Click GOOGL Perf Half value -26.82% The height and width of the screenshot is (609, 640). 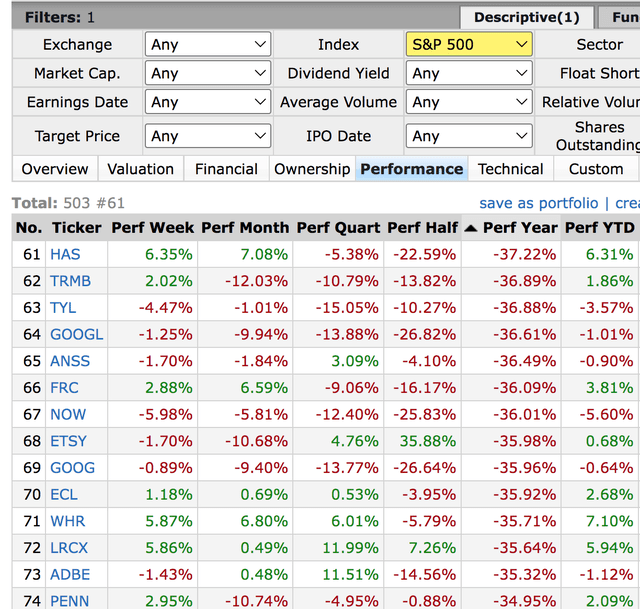coord(424,334)
